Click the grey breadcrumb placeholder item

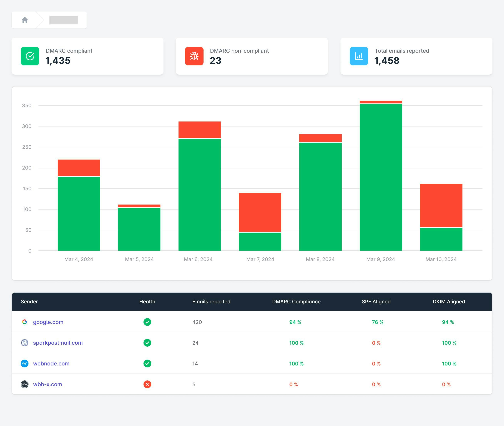[x=64, y=20]
